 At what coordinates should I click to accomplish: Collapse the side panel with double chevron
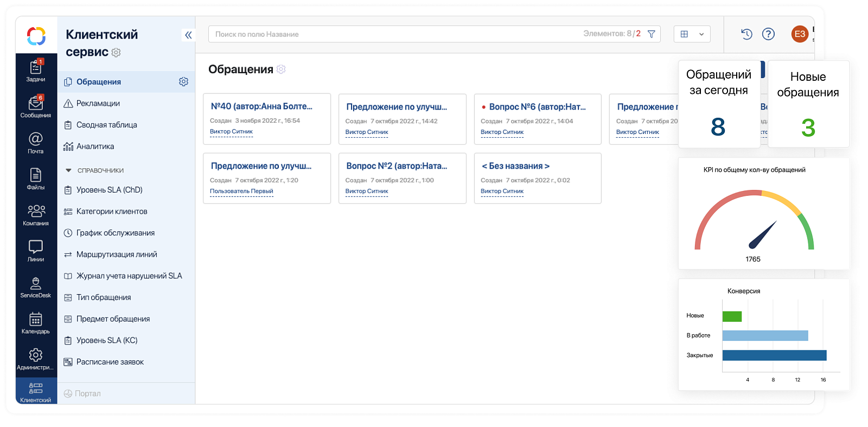click(188, 35)
